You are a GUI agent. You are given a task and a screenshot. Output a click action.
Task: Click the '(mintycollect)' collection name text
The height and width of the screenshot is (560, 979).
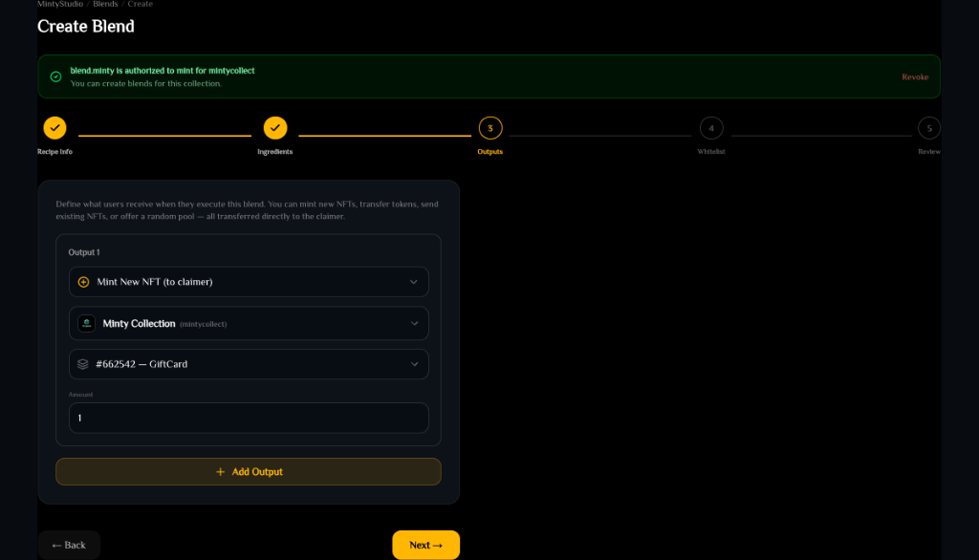[203, 324]
